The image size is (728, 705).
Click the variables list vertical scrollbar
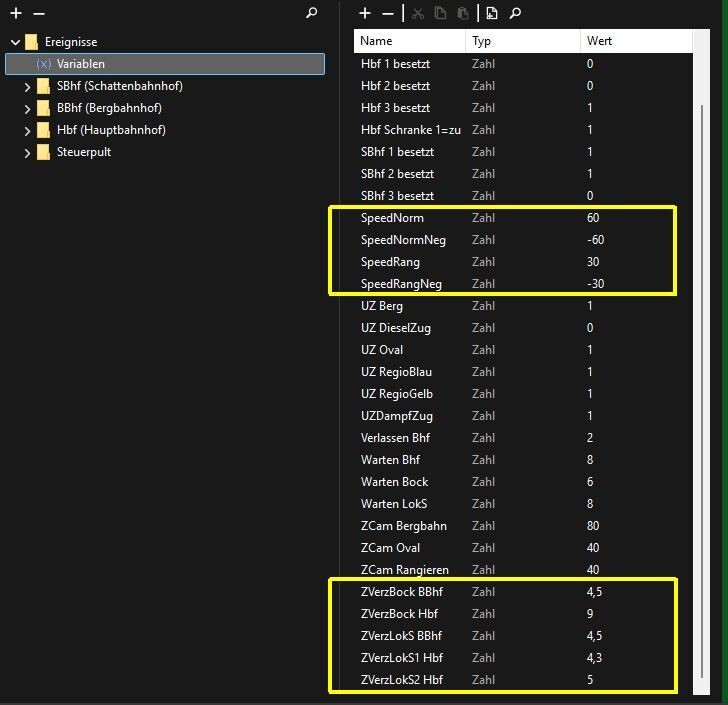702,390
